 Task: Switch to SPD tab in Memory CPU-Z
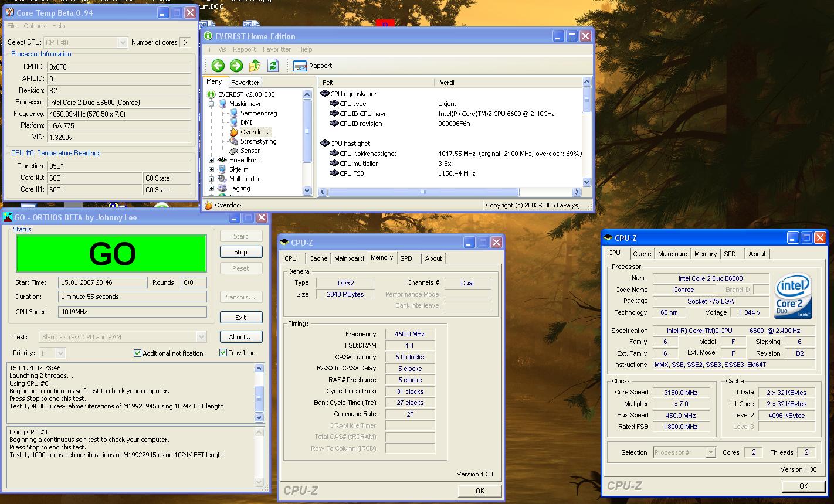[x=406, y=258]
